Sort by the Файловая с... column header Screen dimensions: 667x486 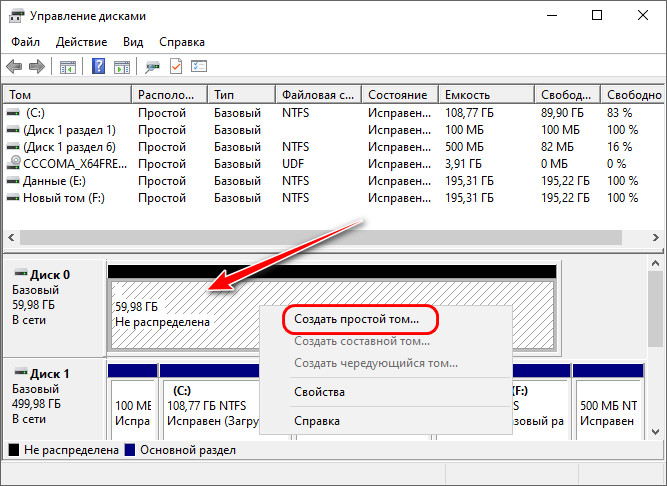pyautogui.click(x=318, y=95)
